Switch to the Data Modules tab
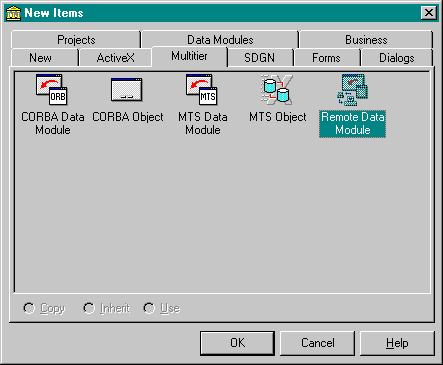This screenshot has height=365, width=443. pyautogui.click(x=220, y=40)
